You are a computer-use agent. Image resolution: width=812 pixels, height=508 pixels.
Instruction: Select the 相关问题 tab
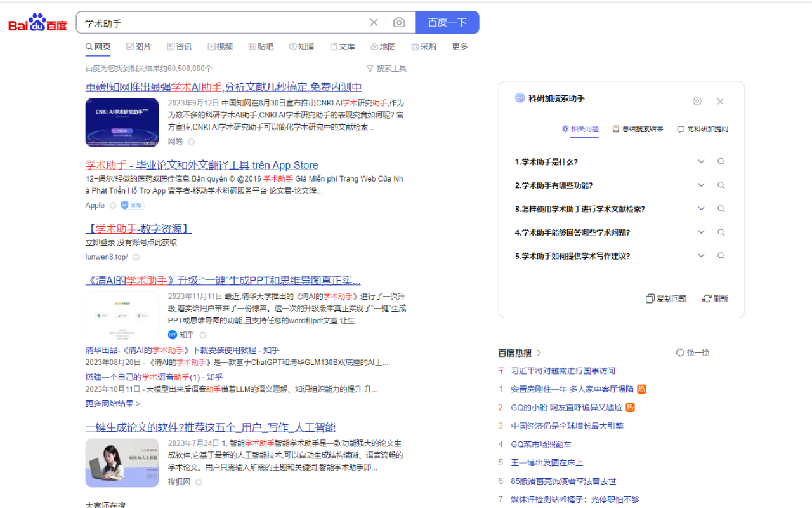580,129
